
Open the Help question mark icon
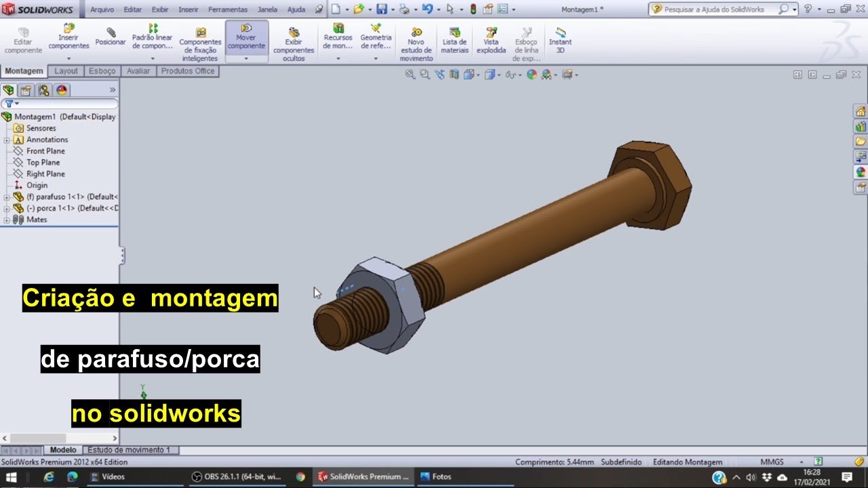click(x=808, y=9)
